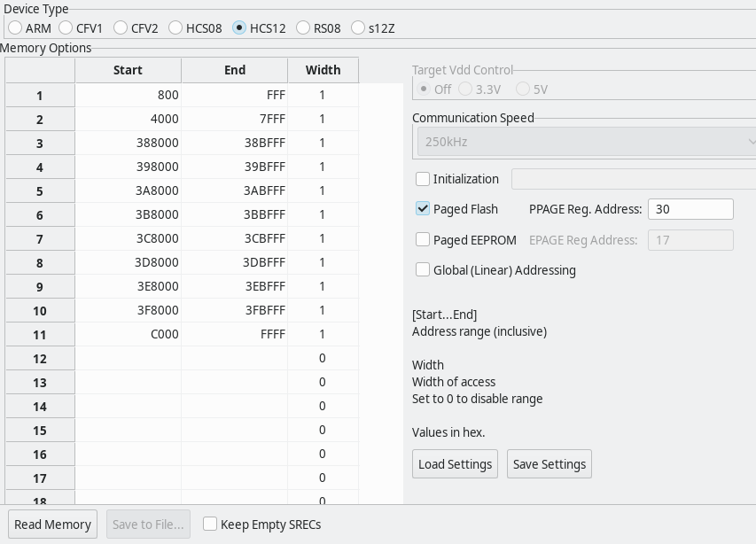The width and height of the screenshot is (756, 544).
Task: Pick the RS08 device type
Action: point(303,28)
